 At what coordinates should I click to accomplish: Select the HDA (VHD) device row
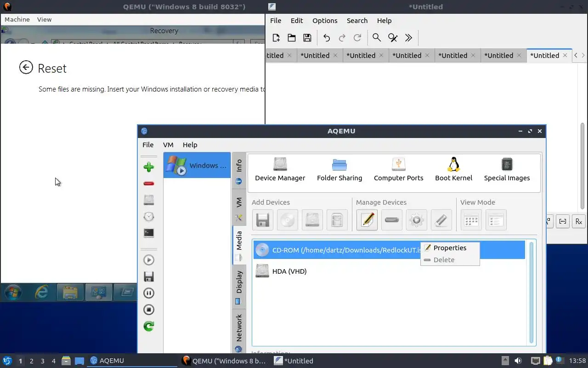pos(389,271)
